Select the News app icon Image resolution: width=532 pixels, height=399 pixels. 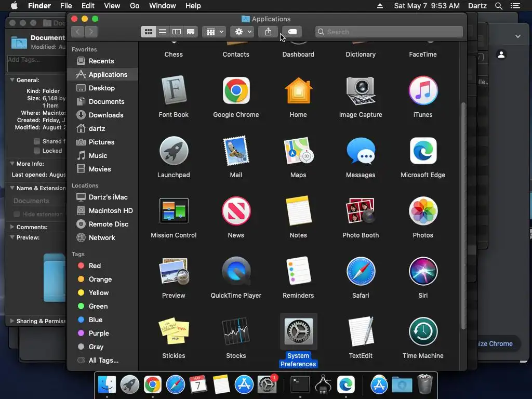coord(236,211)
